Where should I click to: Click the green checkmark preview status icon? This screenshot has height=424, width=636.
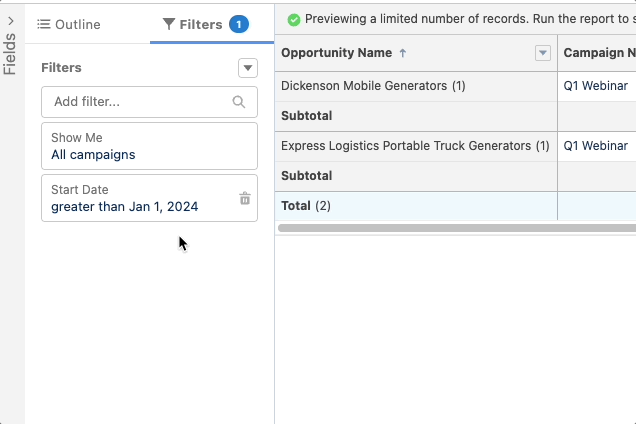pos(294,19)
